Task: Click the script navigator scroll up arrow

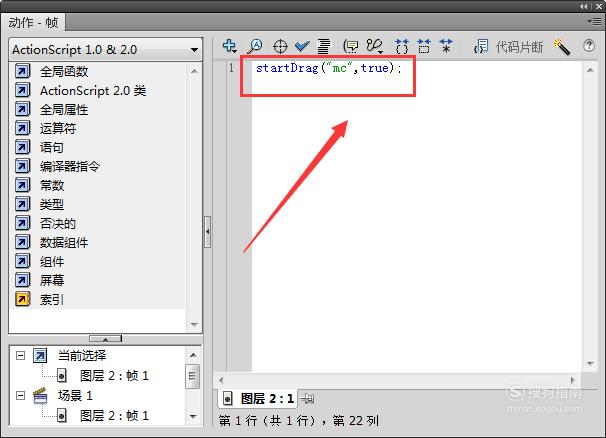Action: point(193,355)
